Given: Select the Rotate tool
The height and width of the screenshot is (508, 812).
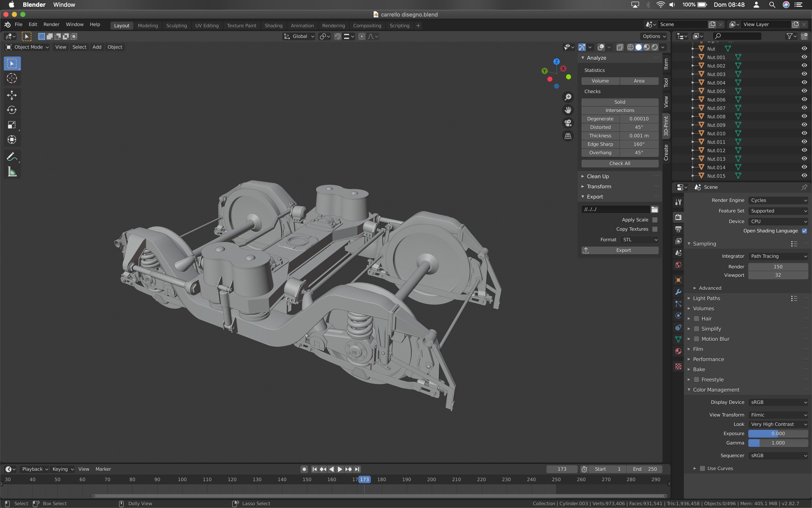Looking at the screenshot, I should click(12, 110).
